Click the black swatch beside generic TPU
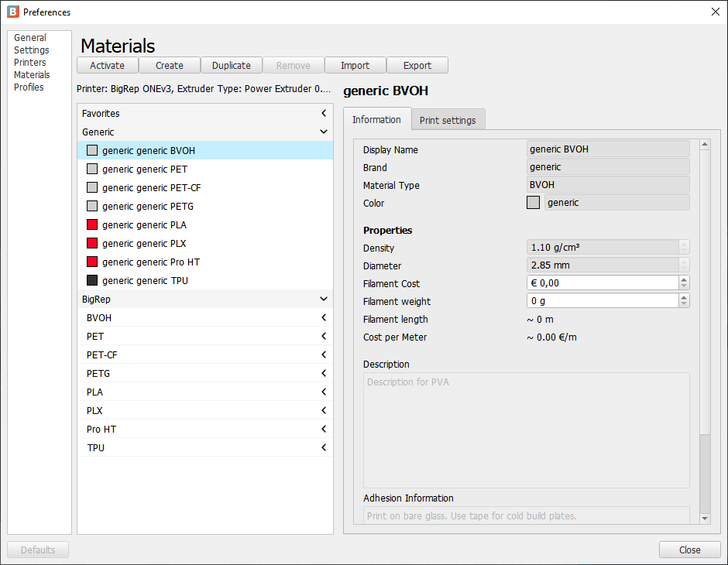The width and height of the screenshot is (728, 565). pos(92,280)
